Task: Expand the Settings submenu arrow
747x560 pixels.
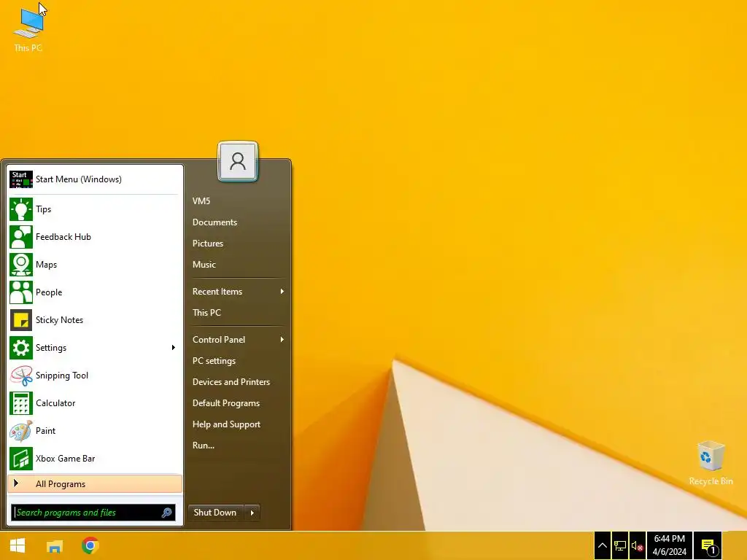Action: tap(174, 348)
